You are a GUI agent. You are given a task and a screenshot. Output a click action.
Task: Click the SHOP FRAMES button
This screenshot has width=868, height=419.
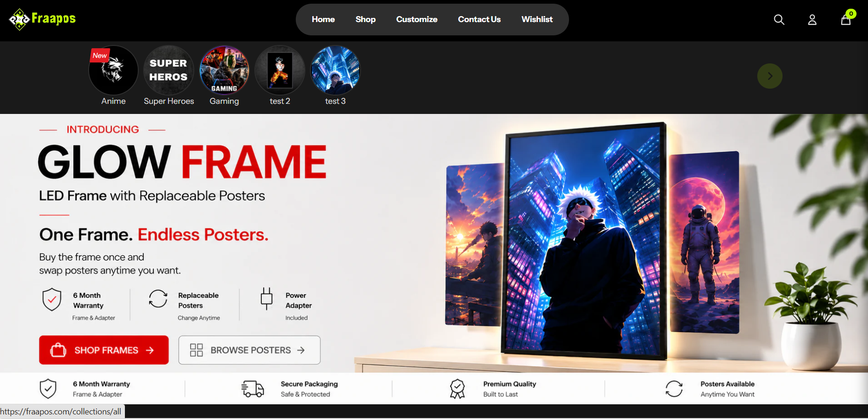(104, 350)
